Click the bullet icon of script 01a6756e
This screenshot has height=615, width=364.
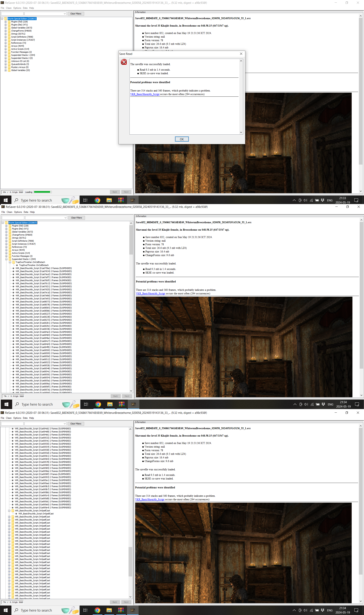13,268
